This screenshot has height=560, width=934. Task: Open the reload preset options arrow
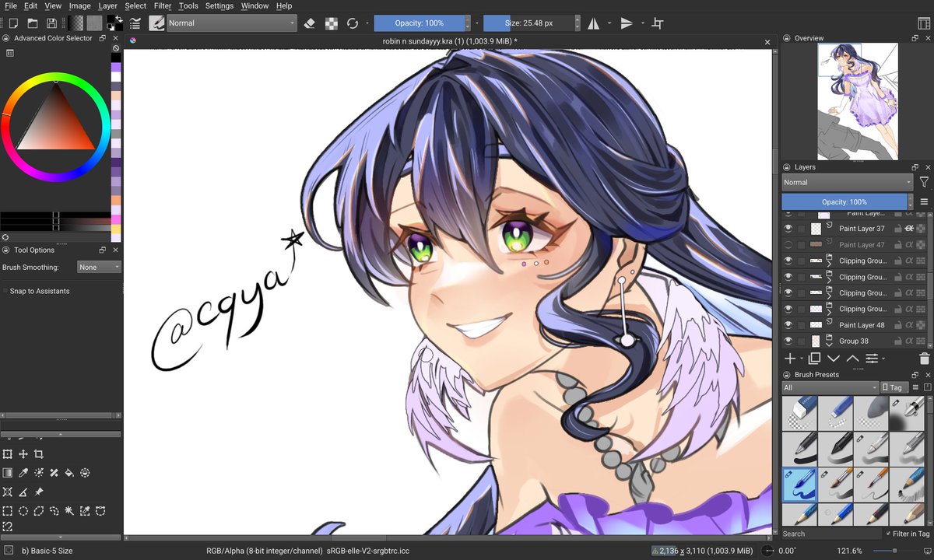367,23
